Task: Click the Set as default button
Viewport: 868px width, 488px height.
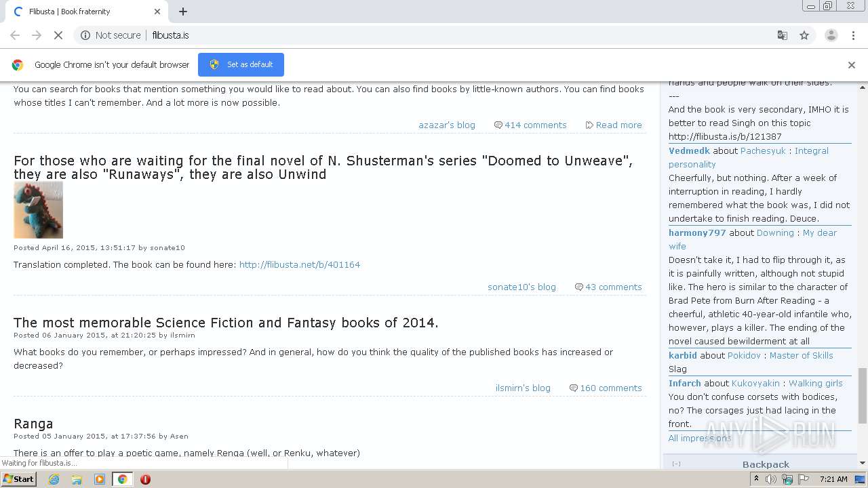Action: [x=241, y=64]
